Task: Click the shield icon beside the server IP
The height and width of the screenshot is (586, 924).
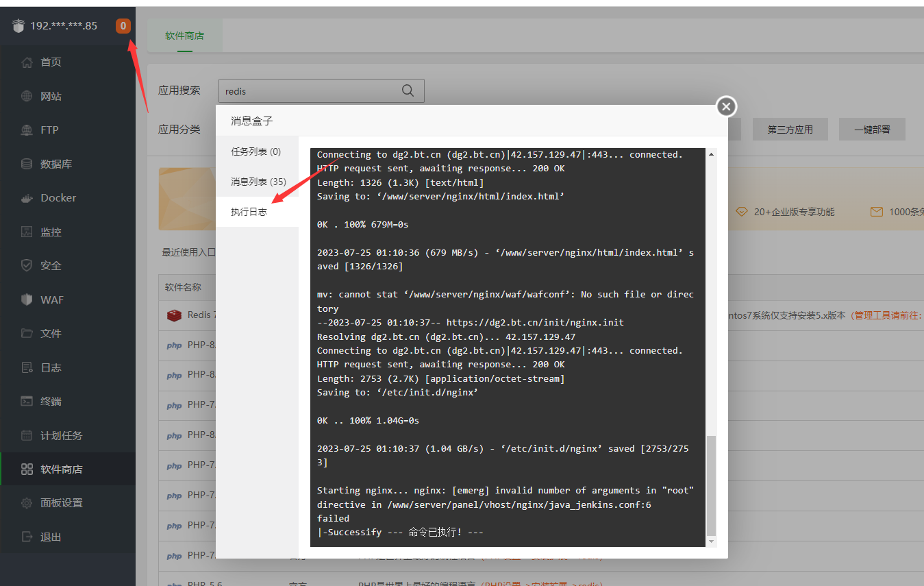Action: click(x=18, y=26)
